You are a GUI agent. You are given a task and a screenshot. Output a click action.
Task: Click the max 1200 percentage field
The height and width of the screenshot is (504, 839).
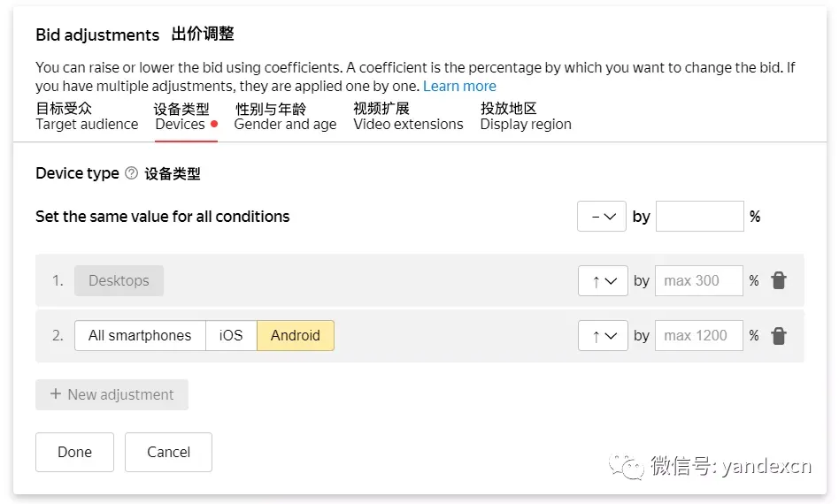[699, 336]
